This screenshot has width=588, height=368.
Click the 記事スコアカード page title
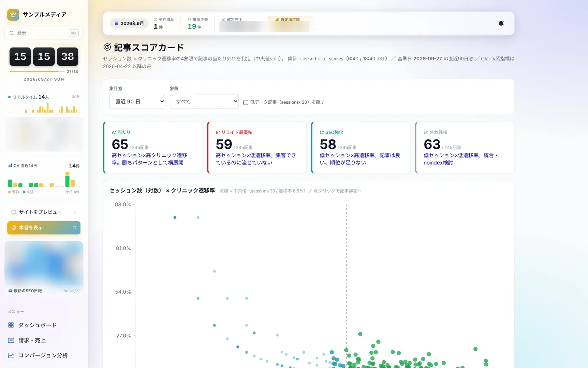point(149,47)
